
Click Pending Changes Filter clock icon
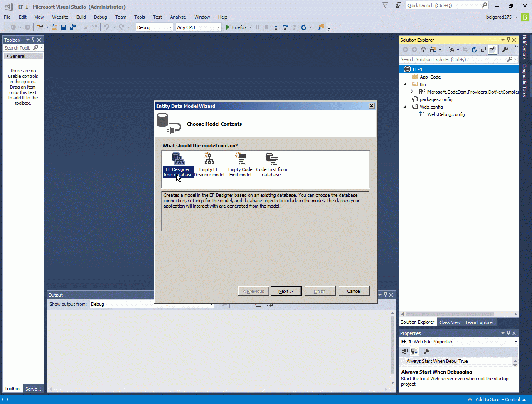pos(451,50)
